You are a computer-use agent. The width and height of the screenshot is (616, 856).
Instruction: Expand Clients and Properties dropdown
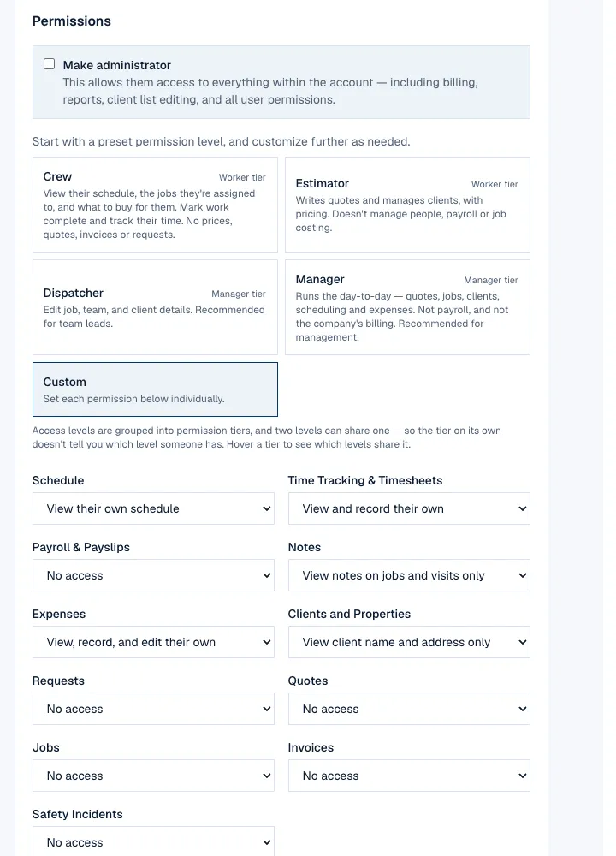[409, 642]
